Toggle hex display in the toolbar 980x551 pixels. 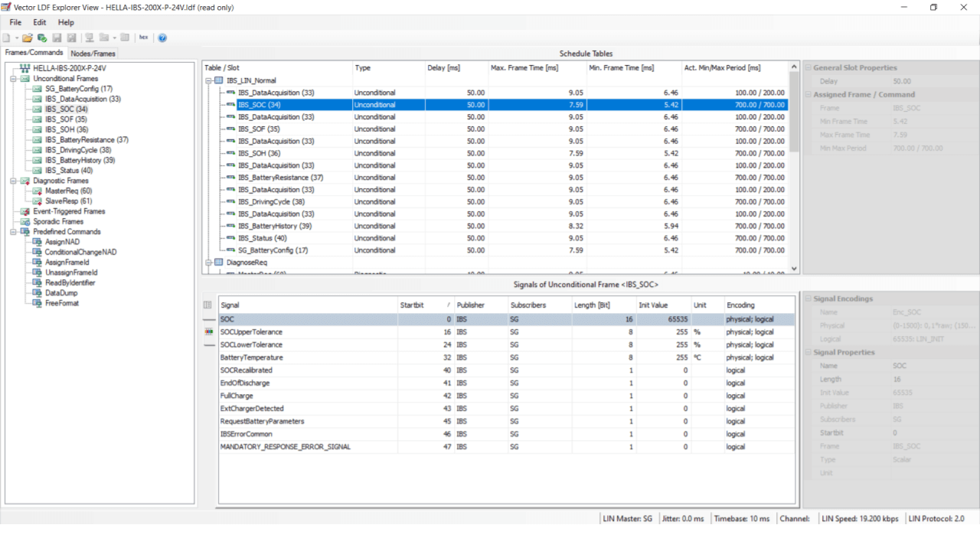pyautogui.click(x=143, y=37)
